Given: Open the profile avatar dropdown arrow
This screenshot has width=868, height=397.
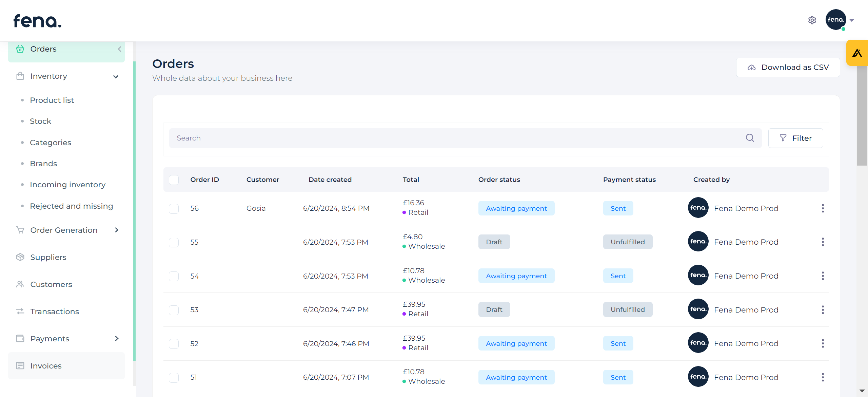Looking at the screenshot, I should tap(852, 20).
